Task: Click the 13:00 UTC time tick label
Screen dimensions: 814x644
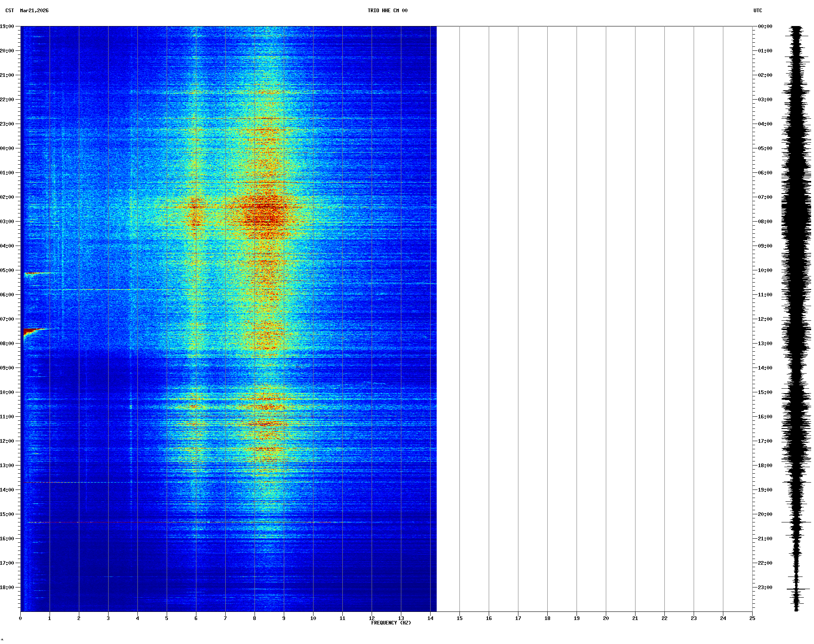Action: [765, 344]
